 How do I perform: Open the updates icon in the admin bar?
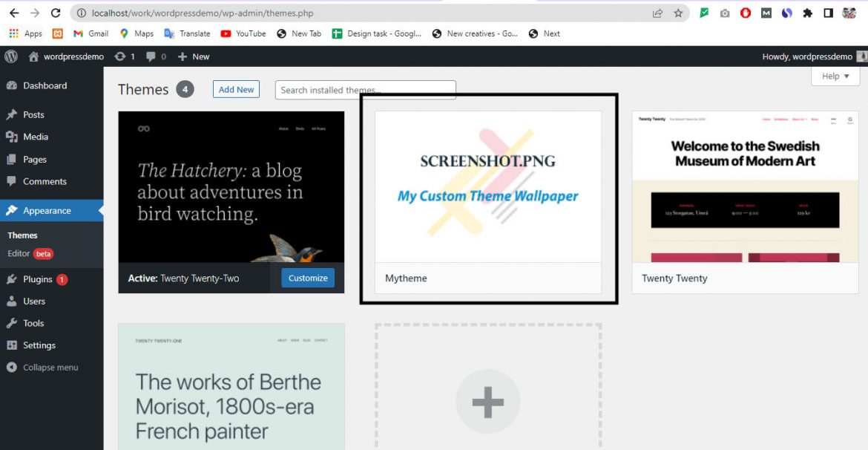(x=120, y=56)
